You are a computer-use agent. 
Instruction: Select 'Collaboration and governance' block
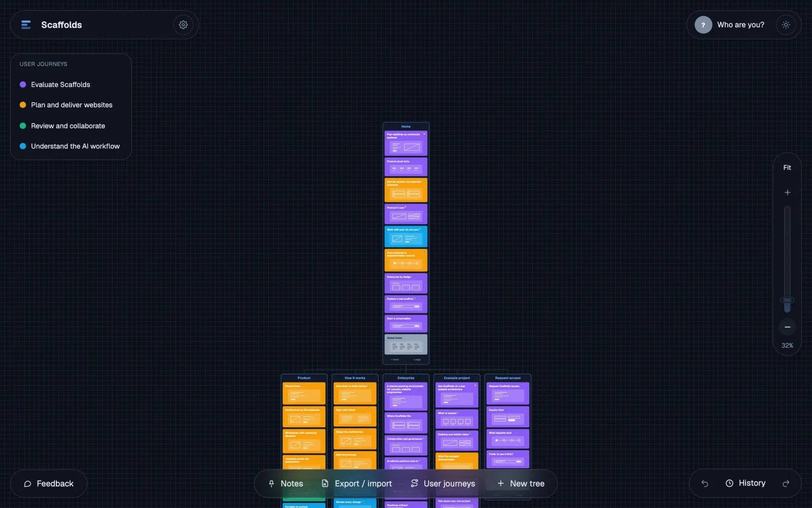pos(406,445)
